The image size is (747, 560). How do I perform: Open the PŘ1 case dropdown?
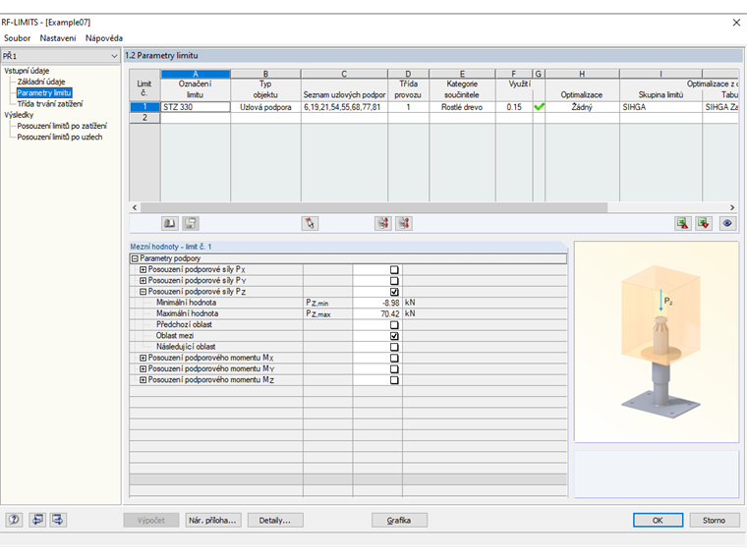pyautogui.click(x=61, y=56)
